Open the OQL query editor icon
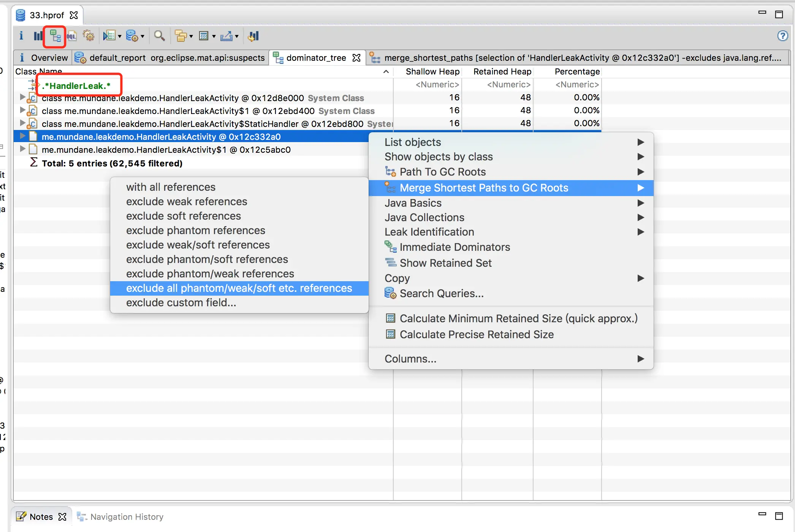 click(x=71, y=36)
